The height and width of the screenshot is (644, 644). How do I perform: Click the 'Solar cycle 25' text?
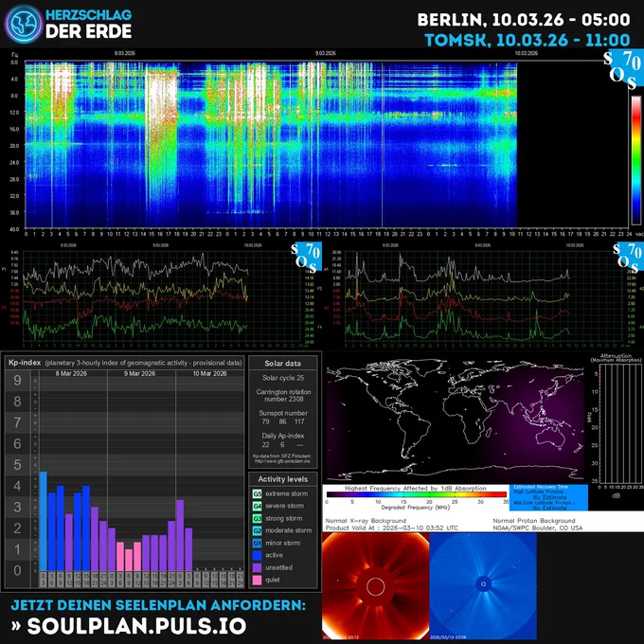coord(283,378)
